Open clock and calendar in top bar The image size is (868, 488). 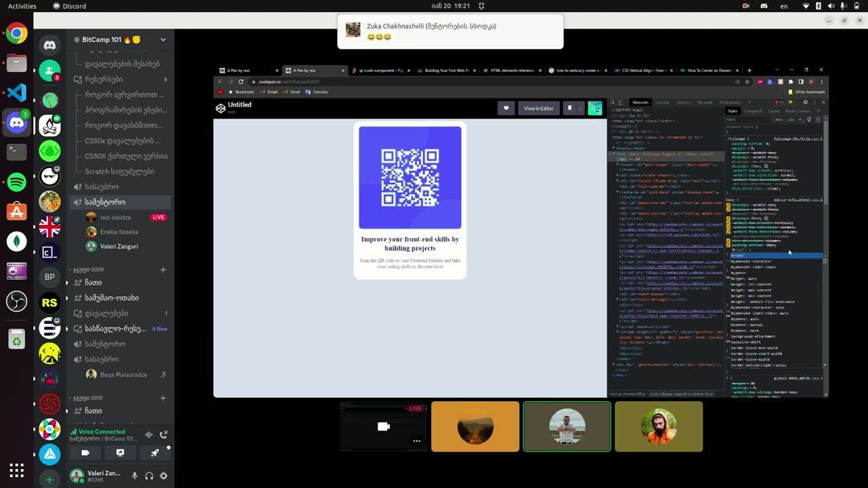[450, 6]
